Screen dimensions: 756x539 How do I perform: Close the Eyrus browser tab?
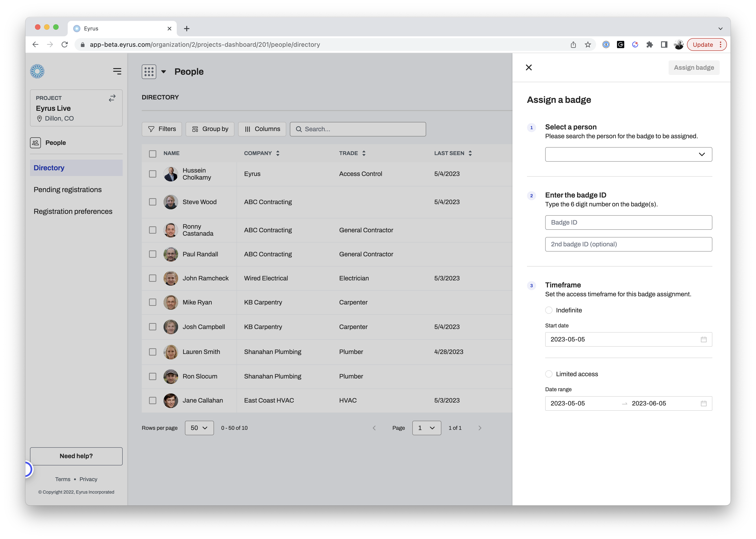169,29
